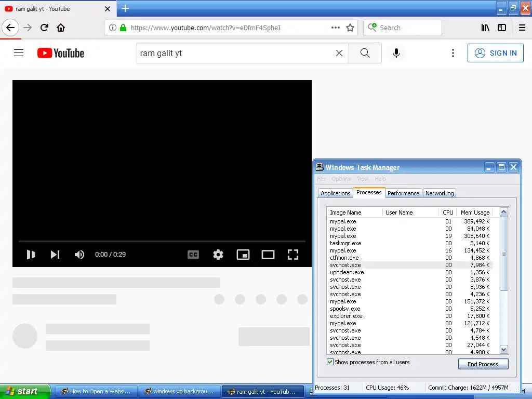The height and width of the screenshot is (399, 532).
Task: Toggle closed captions on the video
Action: tap(193, 255)
